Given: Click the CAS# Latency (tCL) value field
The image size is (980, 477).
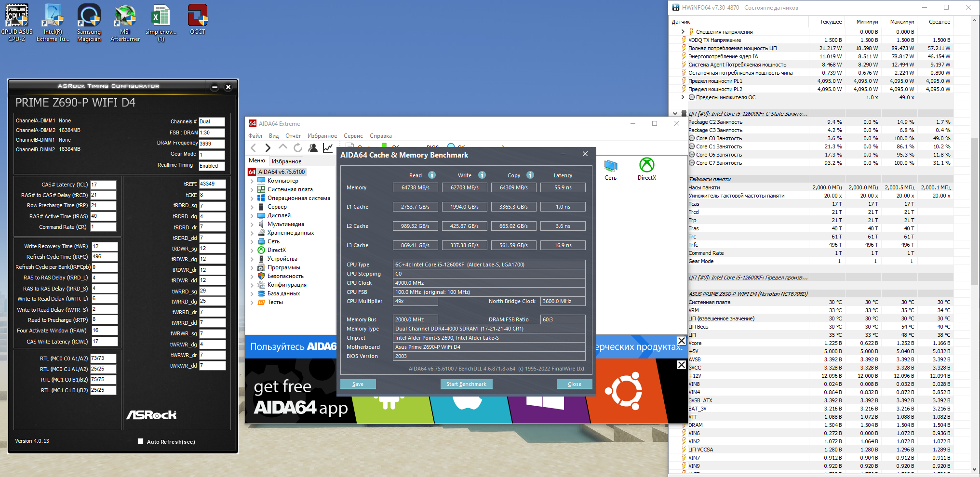Looking at the screenshot, I should click(103, 185).
